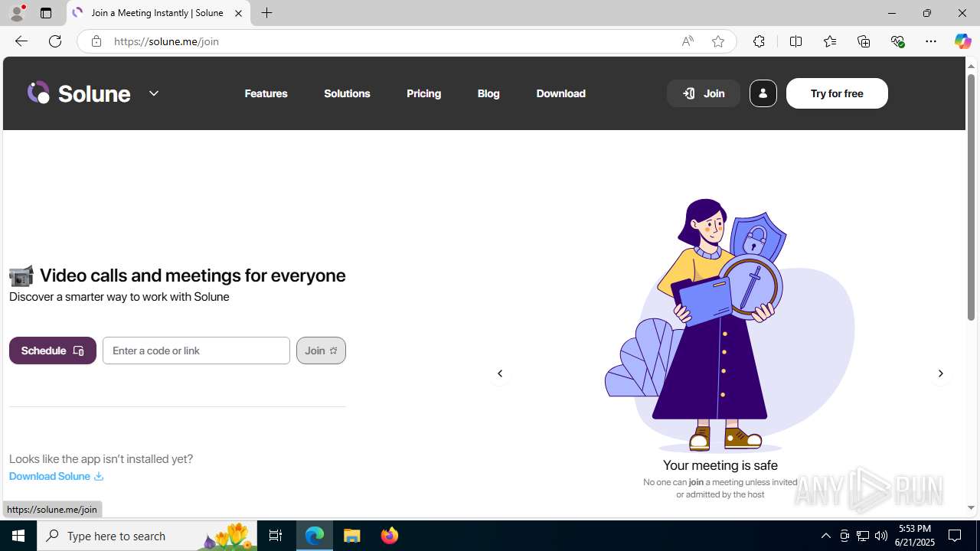Click the scrollbar down arrow
This screenshot has height=551, width=980.
[x=971, y=507]
